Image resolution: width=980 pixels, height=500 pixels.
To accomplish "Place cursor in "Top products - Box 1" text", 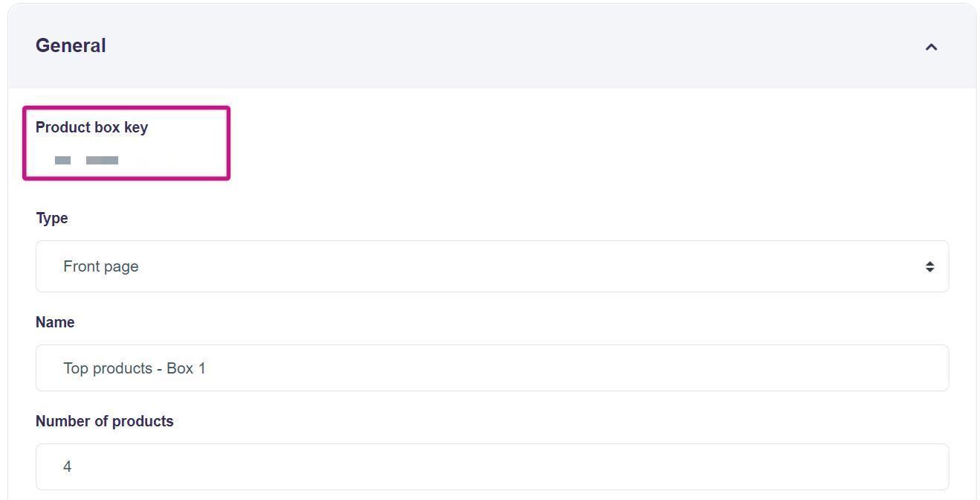I will (x=134, y=368).
